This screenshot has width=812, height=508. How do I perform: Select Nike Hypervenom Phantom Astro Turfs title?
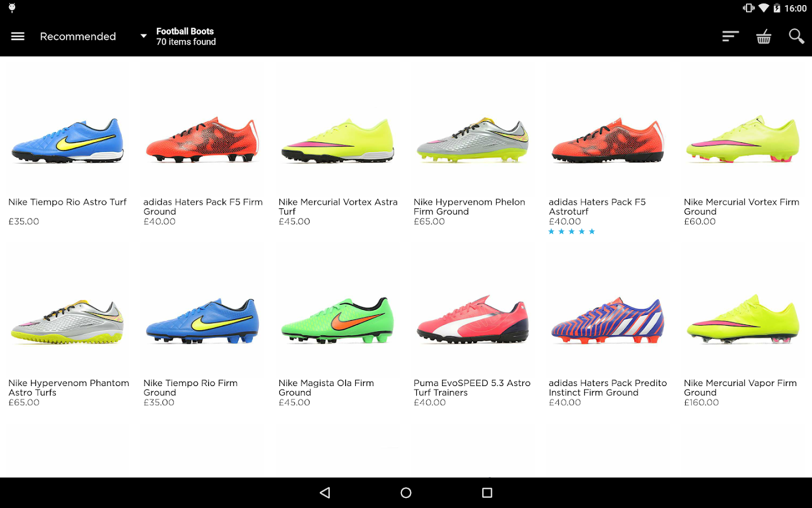point(68,388)
